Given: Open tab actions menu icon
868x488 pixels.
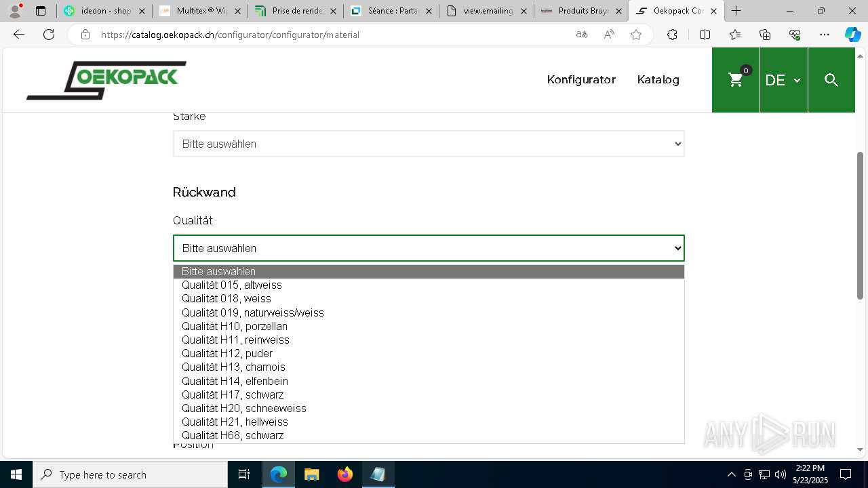Looking at the screenshot, I should [x=41, y=11].
